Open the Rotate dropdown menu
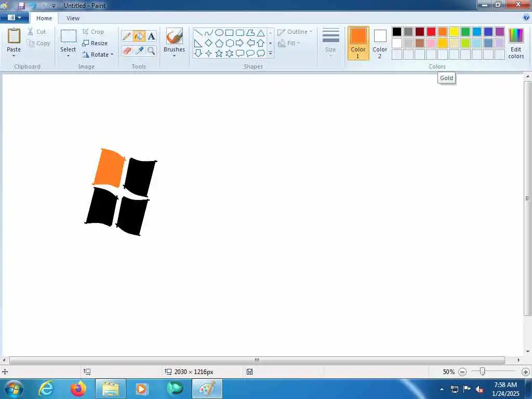Screen dimensions: 532x399 tap(98, 55)
